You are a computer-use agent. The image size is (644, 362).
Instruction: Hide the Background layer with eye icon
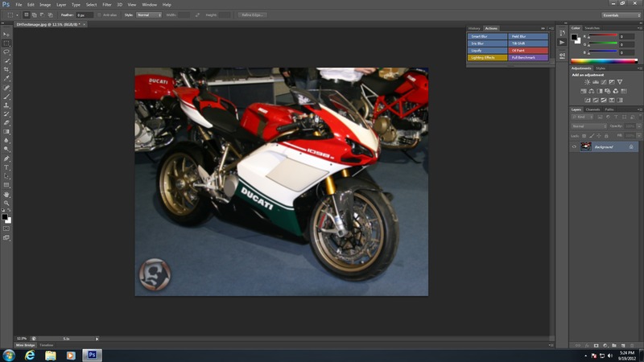pos(574,146)
